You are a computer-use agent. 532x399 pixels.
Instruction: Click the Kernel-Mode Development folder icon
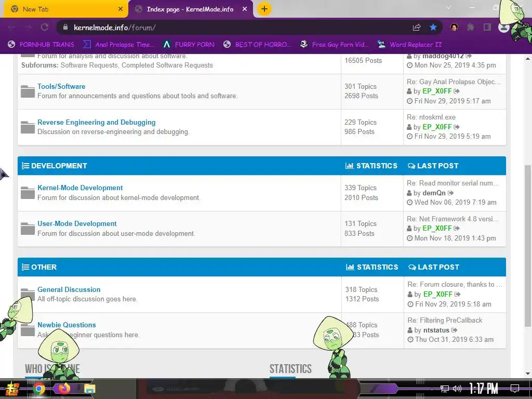tap(28, 193)
